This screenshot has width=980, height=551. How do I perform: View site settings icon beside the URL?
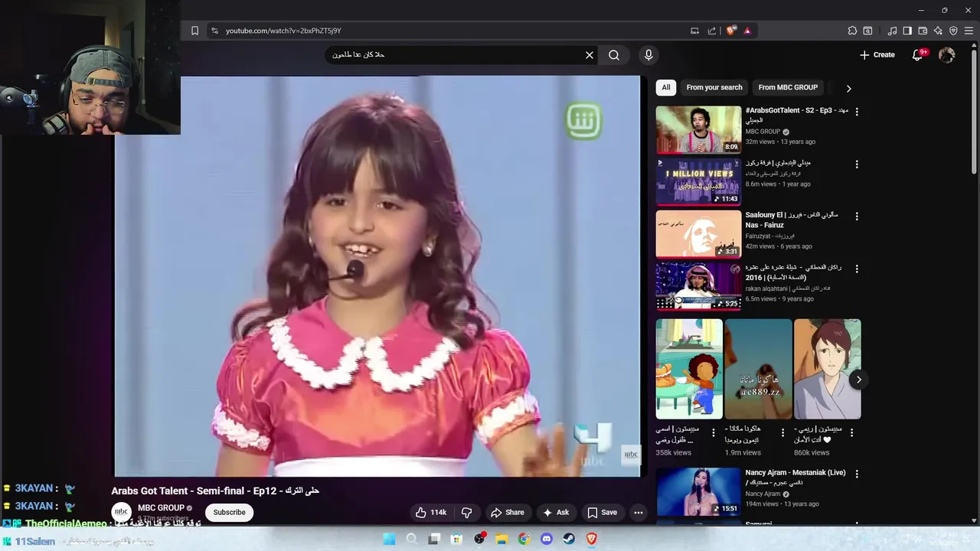pyautogui.click(x=214, y=31)
